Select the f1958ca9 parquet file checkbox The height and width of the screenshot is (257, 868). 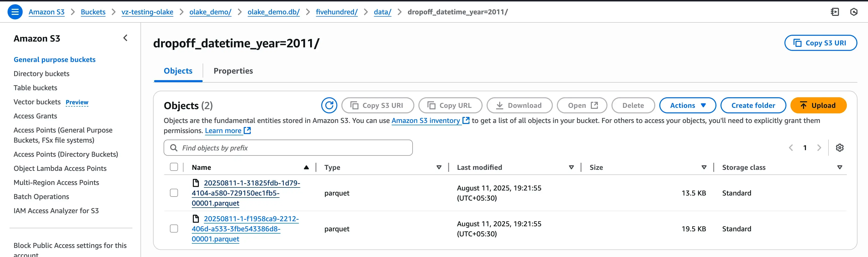point(174,229)
